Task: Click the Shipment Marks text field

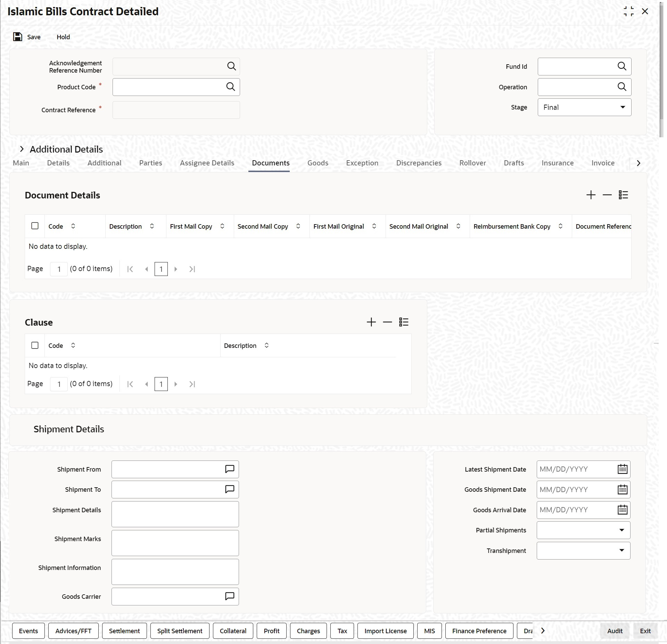Action: coord(175,543)
